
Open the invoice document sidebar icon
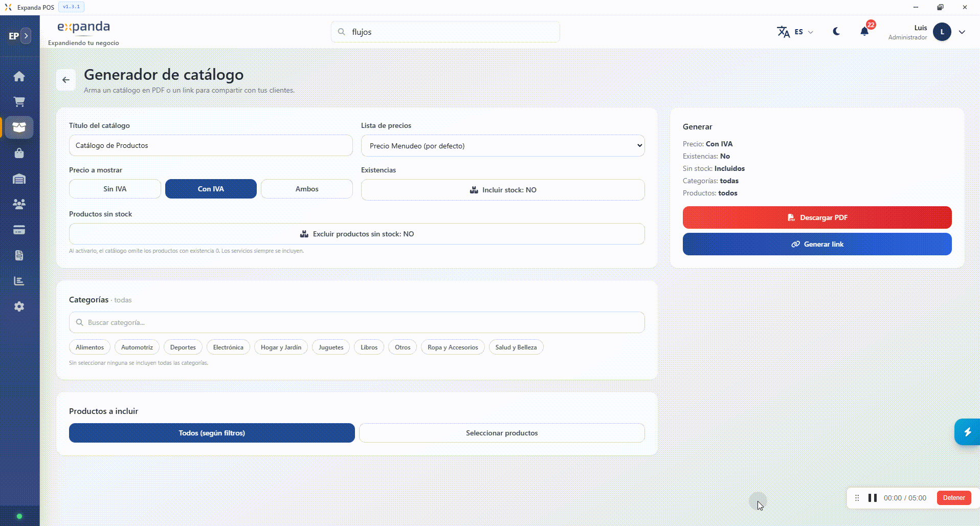[x=19, y=255]
